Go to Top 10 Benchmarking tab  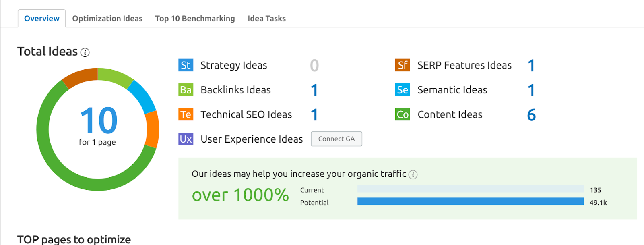(x=195, y=19)
